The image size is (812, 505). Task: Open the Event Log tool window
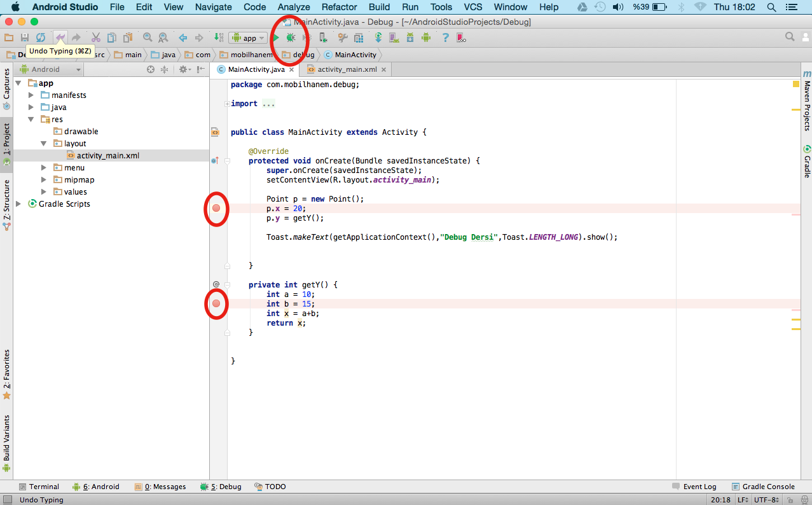coord(694,487)
